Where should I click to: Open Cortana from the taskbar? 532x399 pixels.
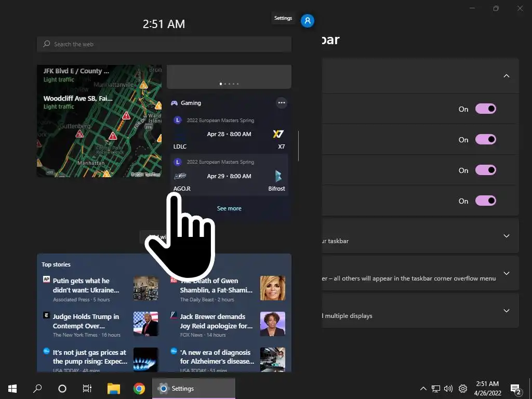(x=62, y=389)
